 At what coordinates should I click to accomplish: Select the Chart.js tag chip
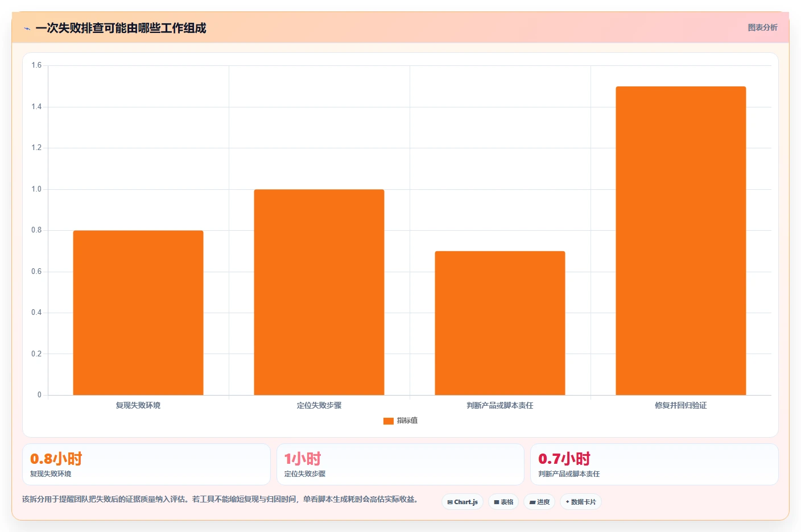463,502
